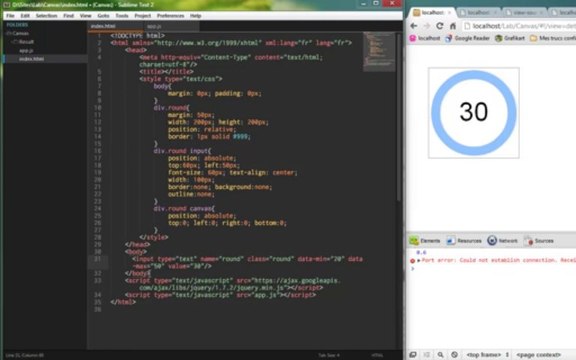Open the Goto menu
Screen dimensions: 576x360
pyautogui.click(x=104, y=16)
